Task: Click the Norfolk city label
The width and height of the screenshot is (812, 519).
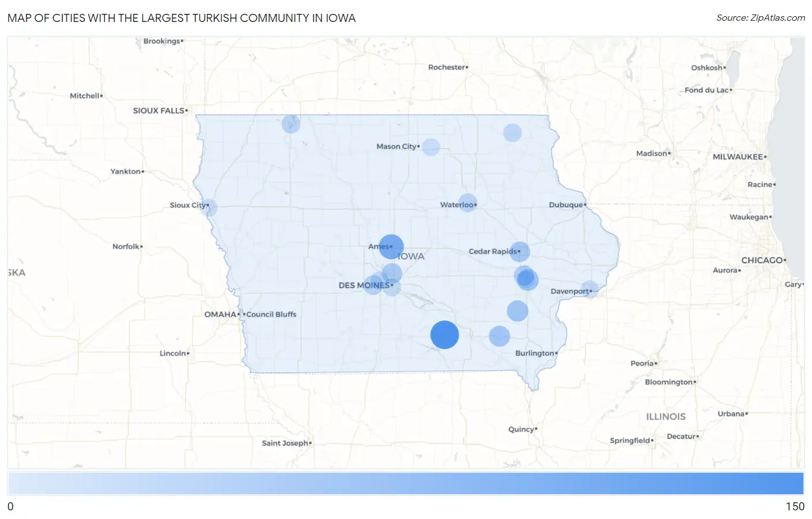Action: point(126,247)
